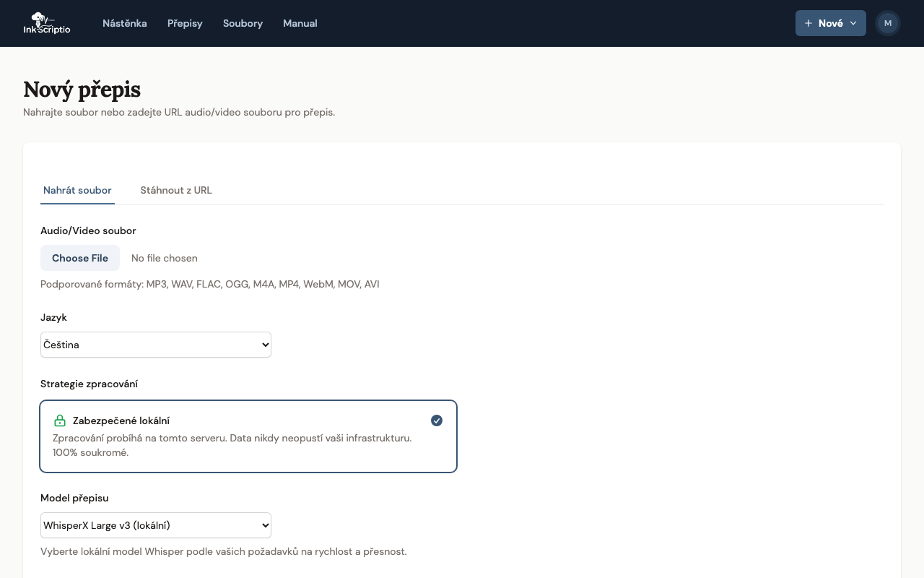
Task: Go to Nástěnka in the navigation
Action: pos(125,23)
